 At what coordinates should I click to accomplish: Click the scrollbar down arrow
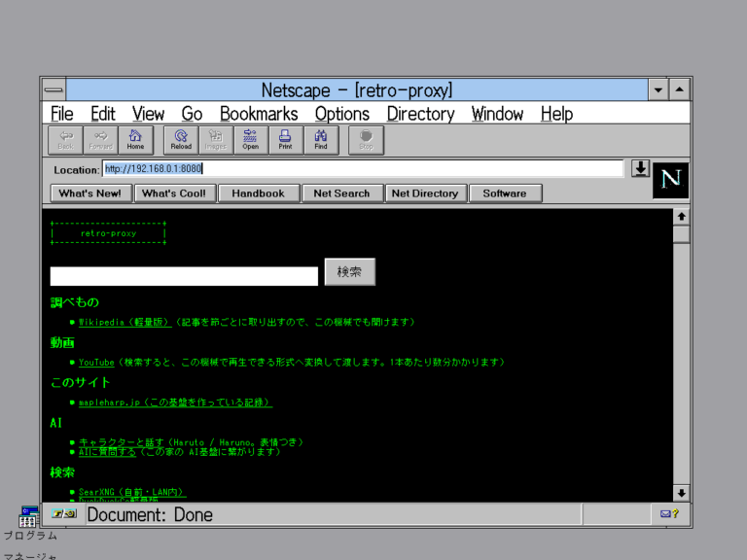coord(681,493)
